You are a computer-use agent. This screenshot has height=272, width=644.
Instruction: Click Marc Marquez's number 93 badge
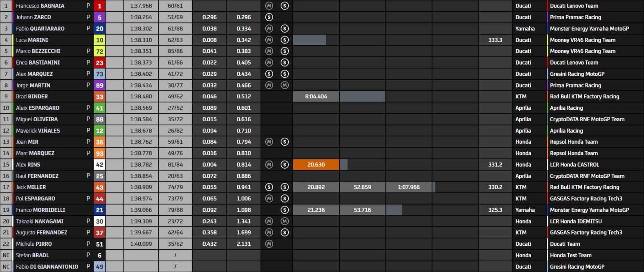pyautogui.click(x=99, y=153)
